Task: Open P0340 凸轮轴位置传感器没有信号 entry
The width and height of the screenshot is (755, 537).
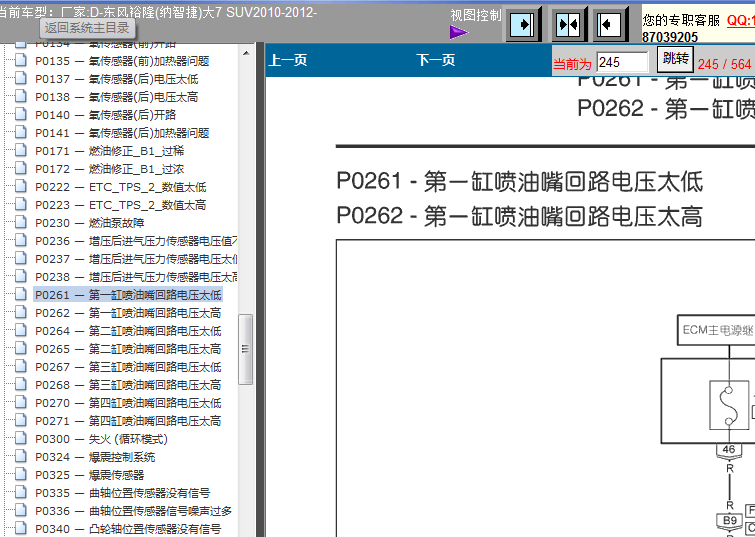Action: point(128,529)
